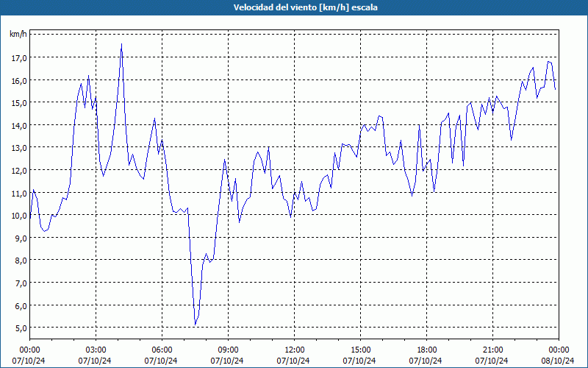Click the 8,0 y-axis label
Image resolution: width=588 pixels, height=368 pixels.
pyautogui.click(x=21, y=261)
